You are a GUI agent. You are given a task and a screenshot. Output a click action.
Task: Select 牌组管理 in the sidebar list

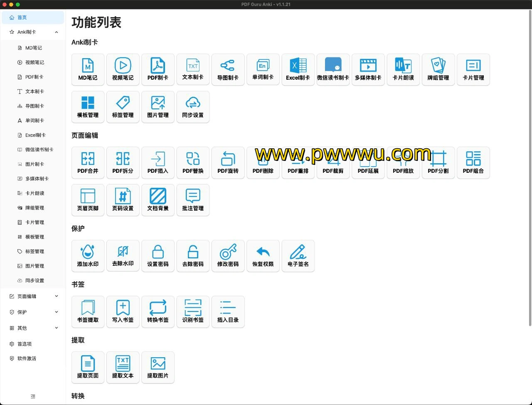click(x=33, y=208)
